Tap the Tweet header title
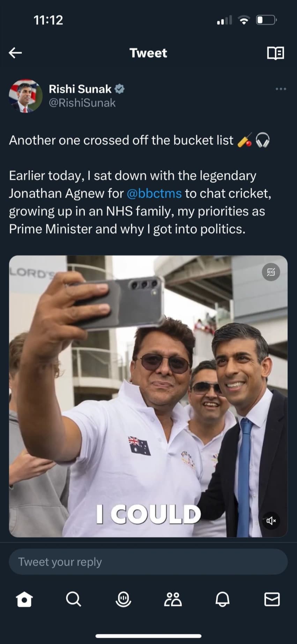The width and height of the screenshot is (297, 644). 148,53
